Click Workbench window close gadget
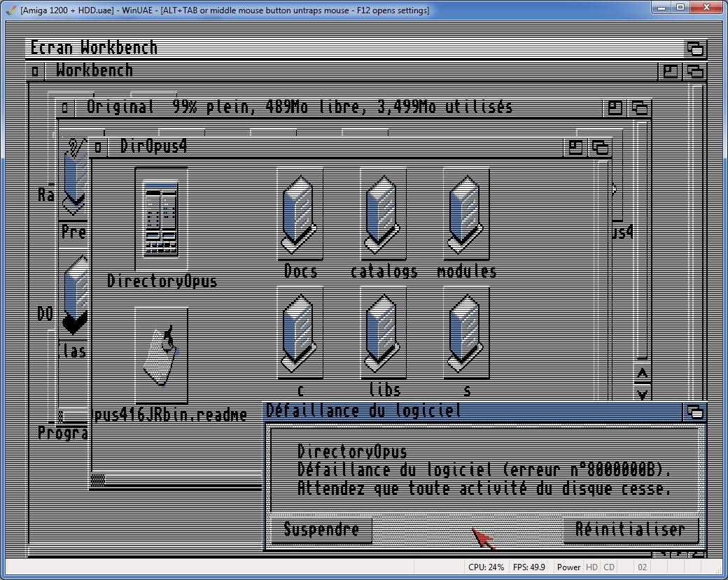 [35, 71]
